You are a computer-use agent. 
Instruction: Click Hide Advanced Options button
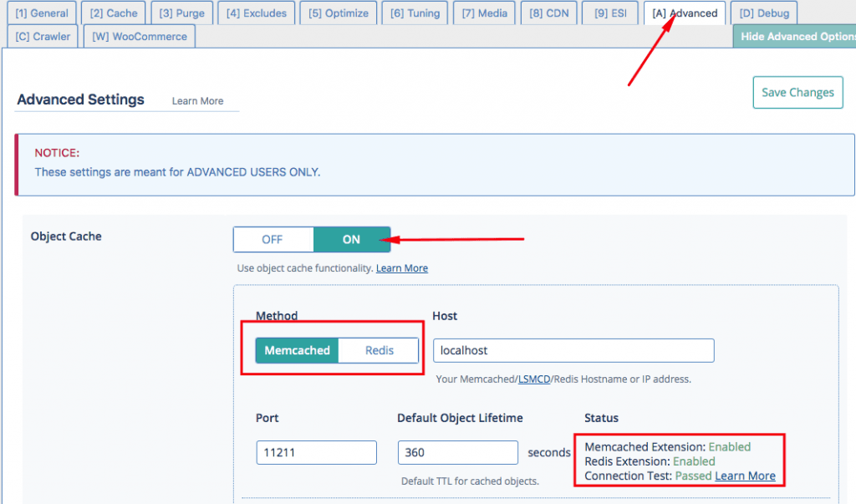pos(794,37)
